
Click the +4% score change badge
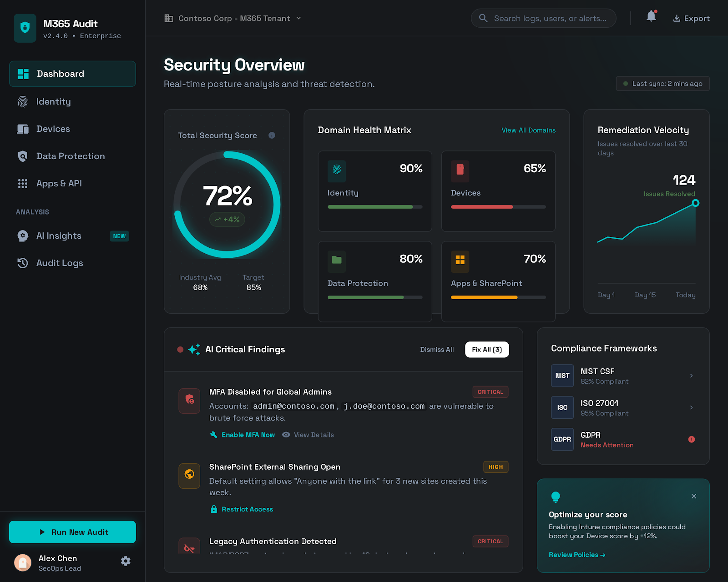pos(227,220)
